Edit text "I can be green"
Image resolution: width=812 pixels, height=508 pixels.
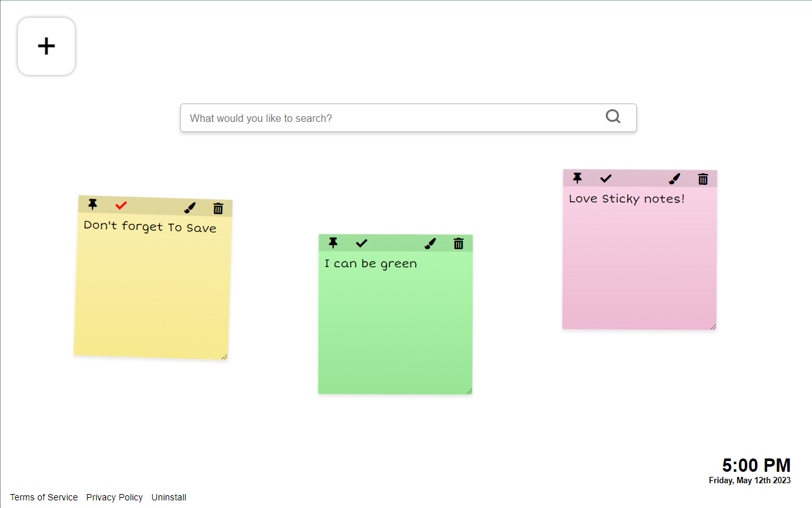370,264
